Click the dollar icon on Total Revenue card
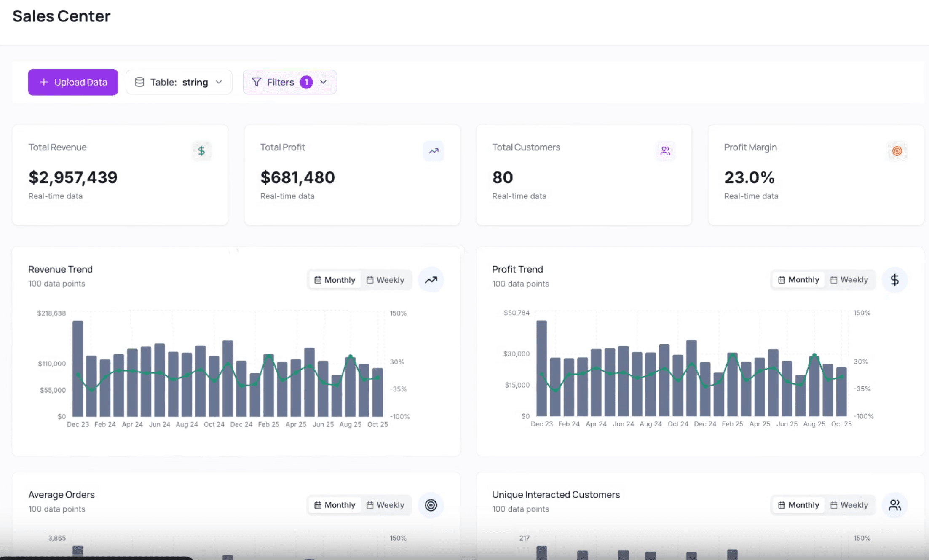The image size is (929, 560). tap(201, 151)
